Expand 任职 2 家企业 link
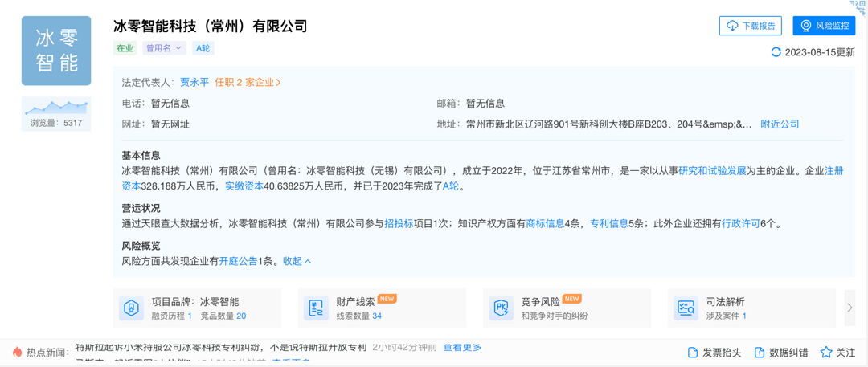This screenshot has height=367, width=868. [x=248, y=83]
